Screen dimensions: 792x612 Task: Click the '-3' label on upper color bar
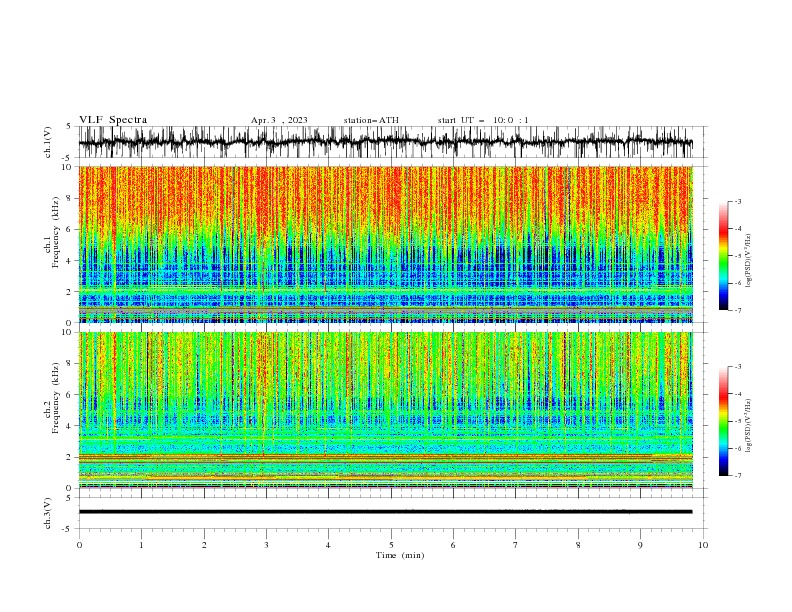coord(737,201)
